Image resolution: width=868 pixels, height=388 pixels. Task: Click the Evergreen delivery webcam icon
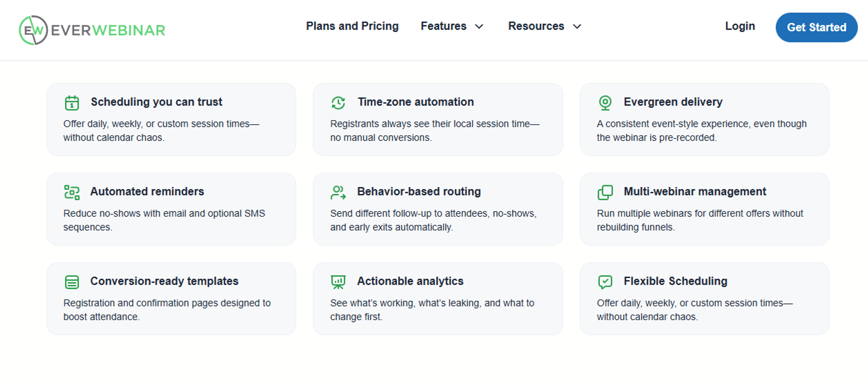click(605, 103)
